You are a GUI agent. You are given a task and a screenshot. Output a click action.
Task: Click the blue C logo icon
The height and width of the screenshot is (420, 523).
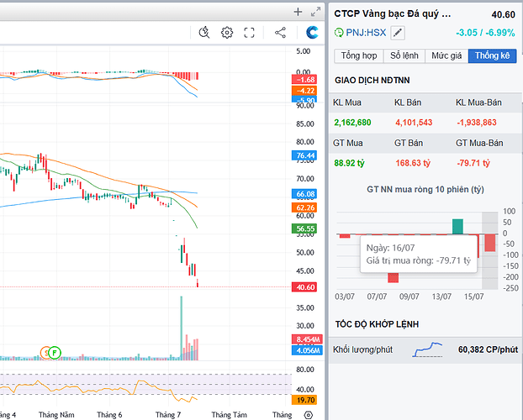[x=312, y=32]
